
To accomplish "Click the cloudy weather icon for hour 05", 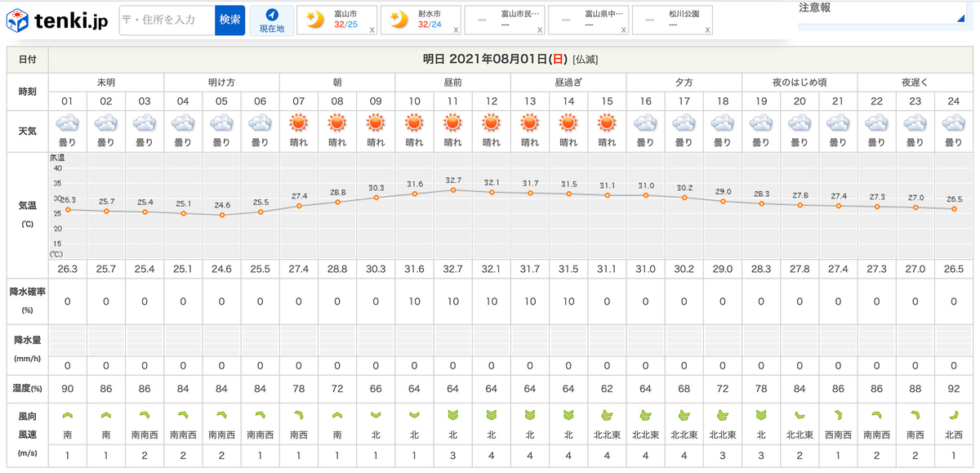I will (x=221, y=123).
